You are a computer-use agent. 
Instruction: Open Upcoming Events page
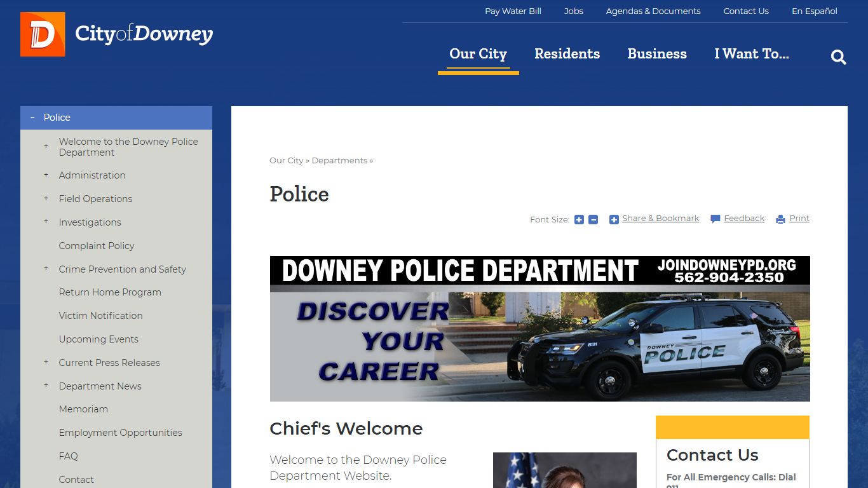point(98,339)
